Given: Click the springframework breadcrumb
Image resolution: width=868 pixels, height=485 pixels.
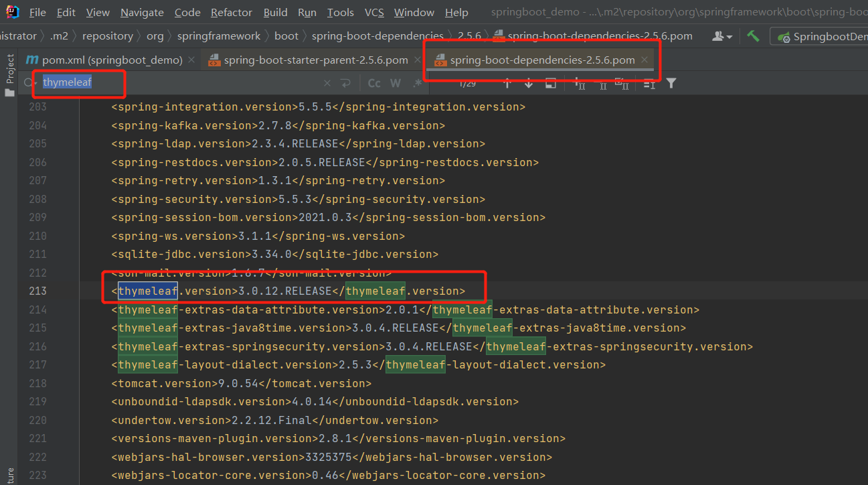Looking at the screenshot, I should pyautogui.click(x=219, y=36).
